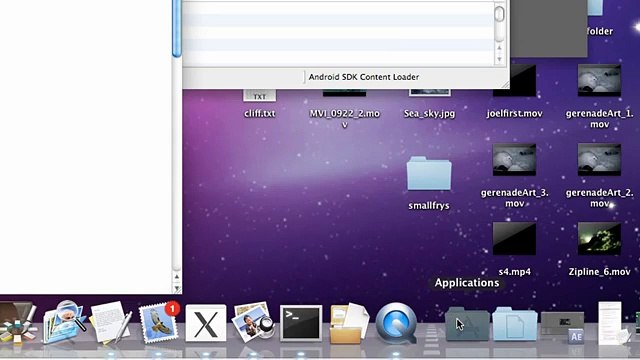Click the cliff.txt file name label
The image size is (640, 360).
260,113
